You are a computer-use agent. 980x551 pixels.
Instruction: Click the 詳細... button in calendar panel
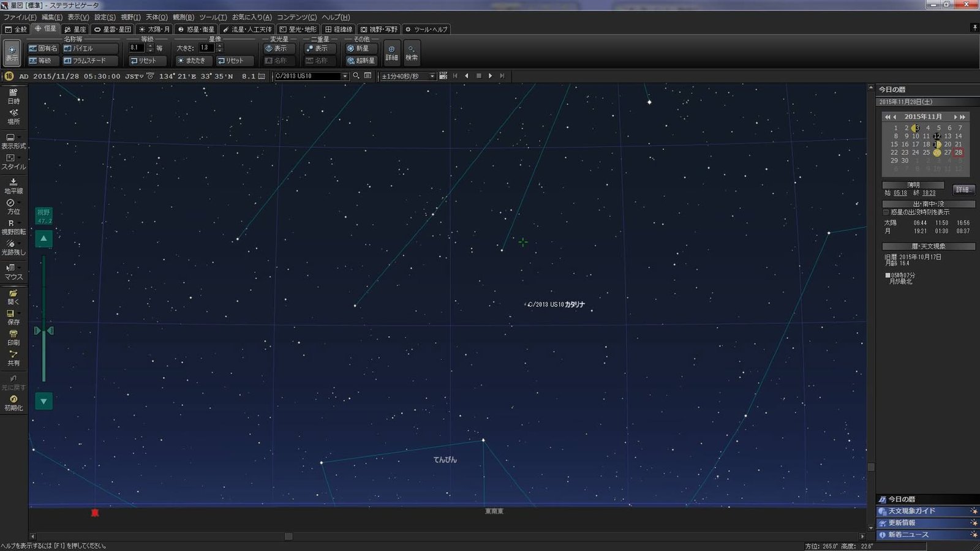pos(963,190)
